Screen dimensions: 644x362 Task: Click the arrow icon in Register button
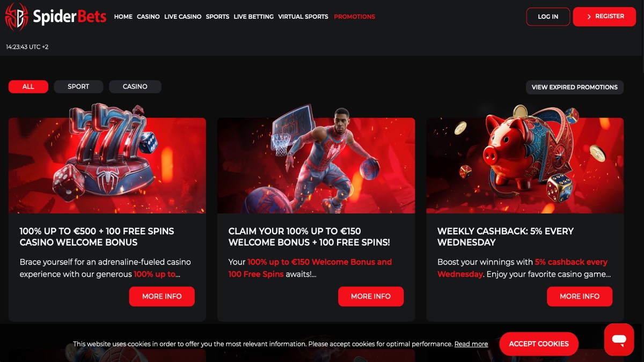(x=589, y=17)
